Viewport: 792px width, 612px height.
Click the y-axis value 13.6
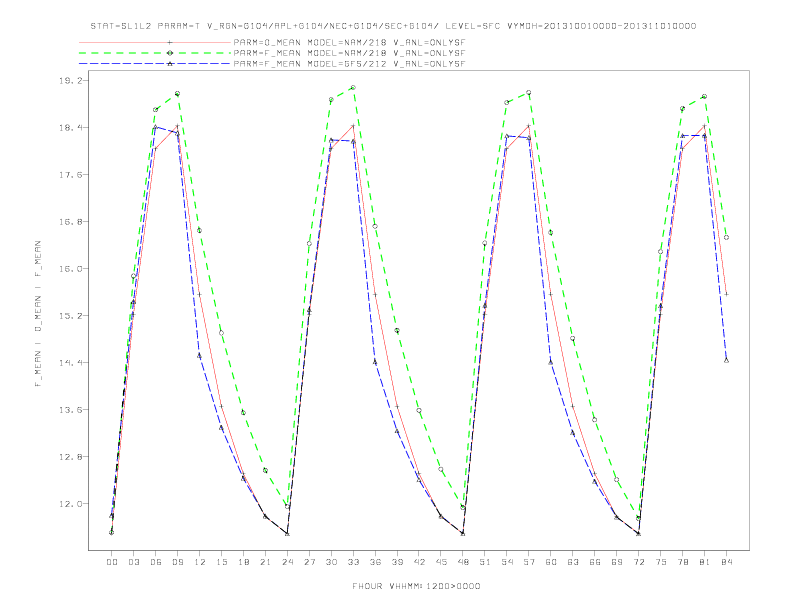click(x=71, y=410)
